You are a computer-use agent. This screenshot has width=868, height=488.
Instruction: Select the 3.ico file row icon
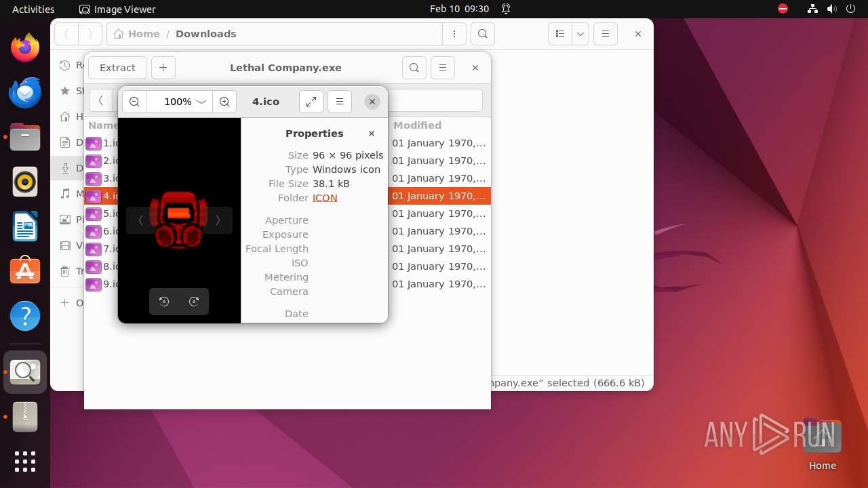coord(94,178)
